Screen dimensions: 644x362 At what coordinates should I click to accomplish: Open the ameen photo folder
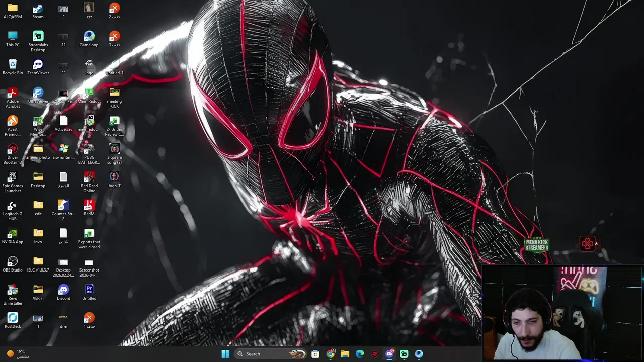pos(38,151)
